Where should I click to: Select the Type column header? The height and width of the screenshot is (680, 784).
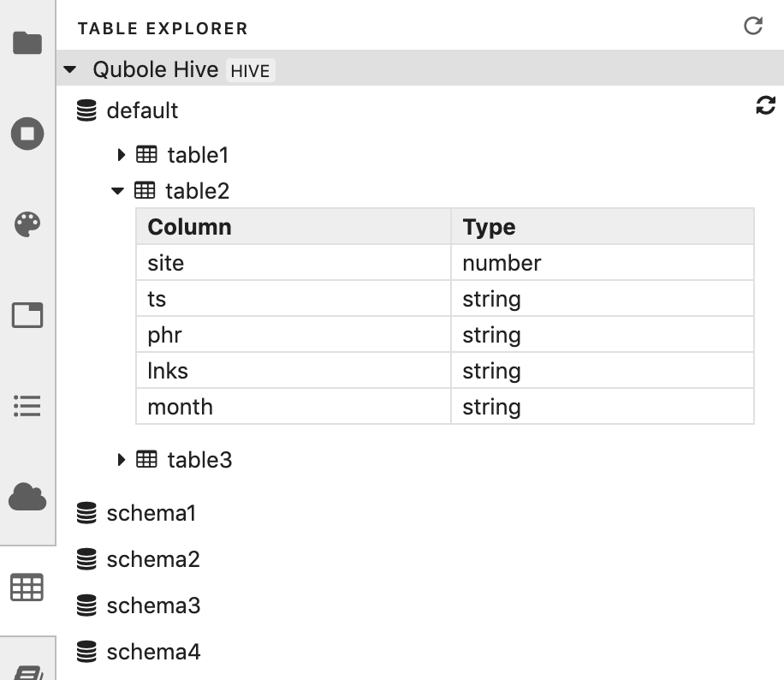(488, 226)
